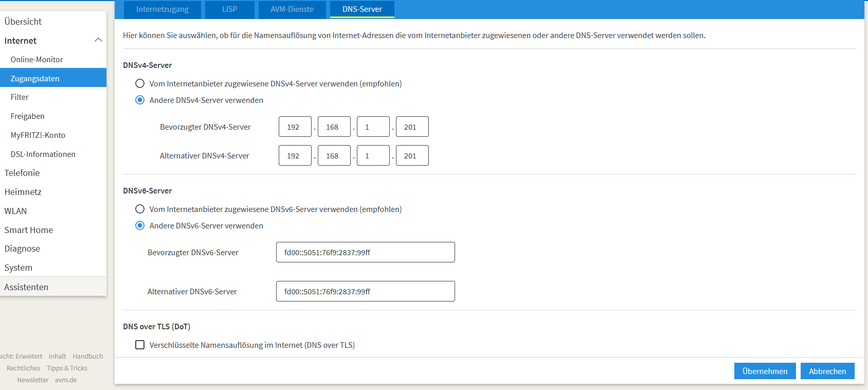Expand the WLAN menu section

[x=15, y=211]
